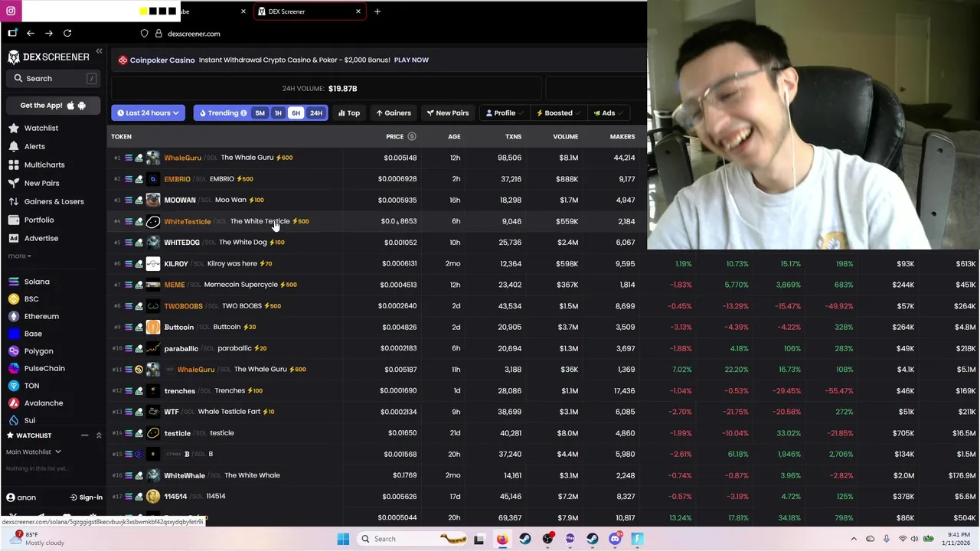Open Advertise in the sidebar
This screenshot has height=551, width=980.
pos(41,238)
